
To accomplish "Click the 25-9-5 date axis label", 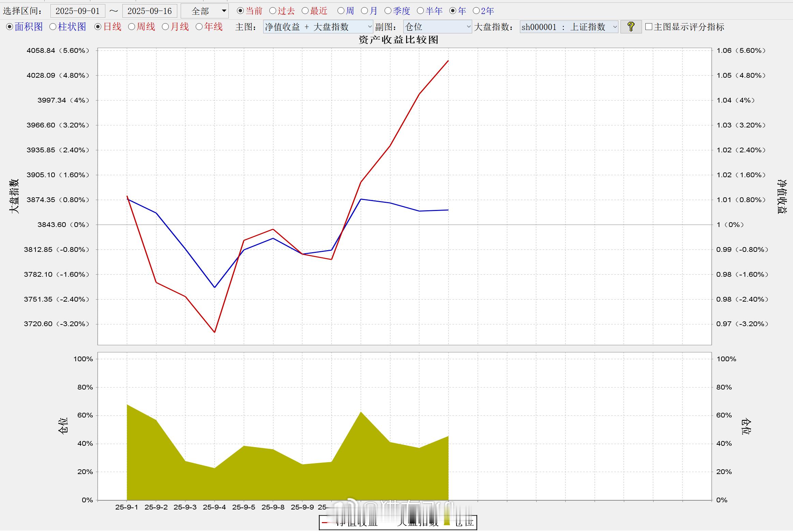I will click(244, 507).
